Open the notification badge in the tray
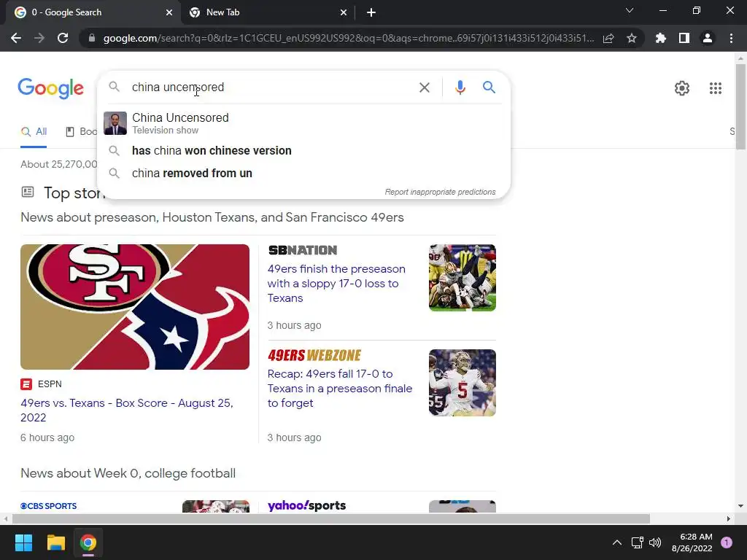The height and width of the screenshot is (560, 747). 727,542
